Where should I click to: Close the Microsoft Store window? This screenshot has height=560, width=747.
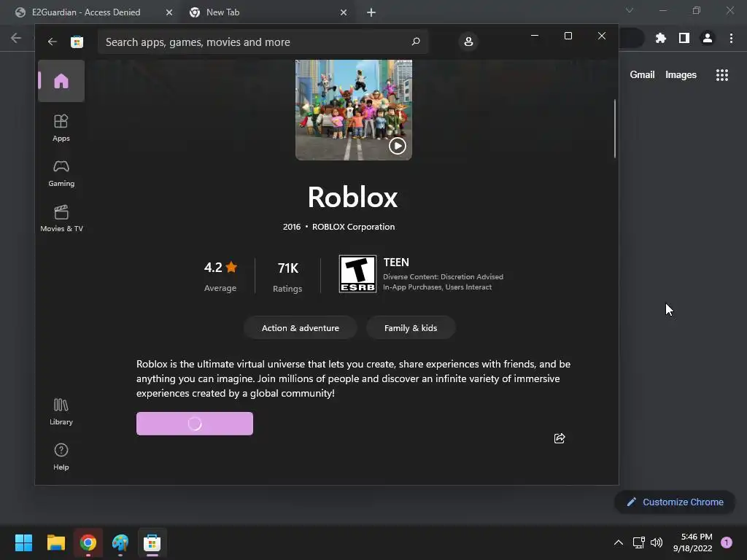[x=602, y=36]
